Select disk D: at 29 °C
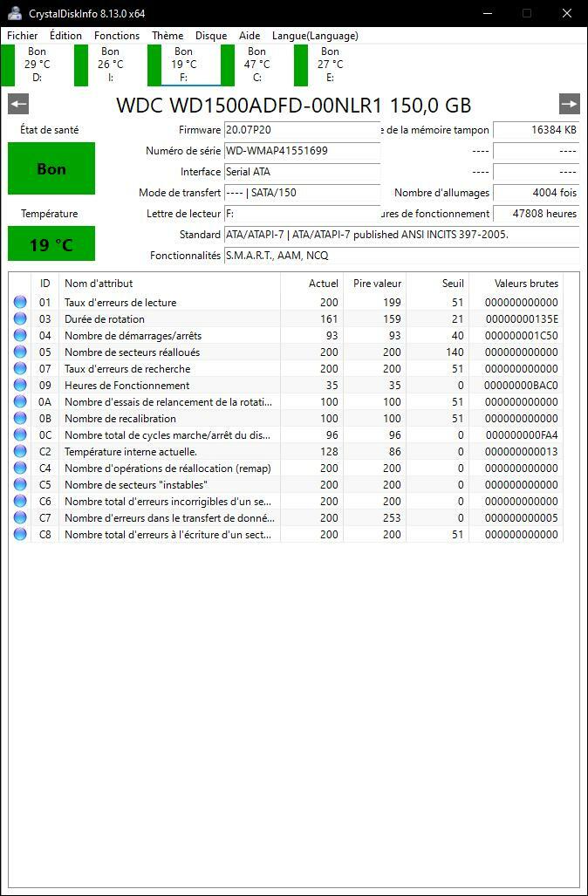The height and width of the screenshot is (896, 588). 37,65
